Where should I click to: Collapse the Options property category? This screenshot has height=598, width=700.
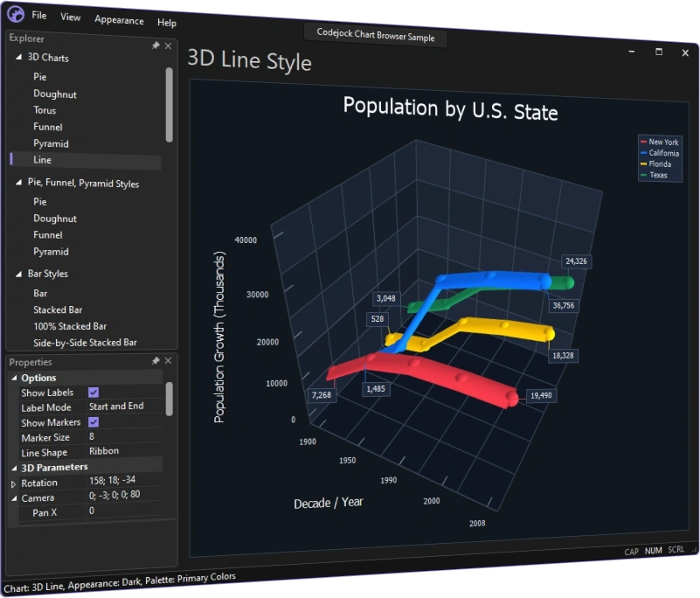point(14,378)
